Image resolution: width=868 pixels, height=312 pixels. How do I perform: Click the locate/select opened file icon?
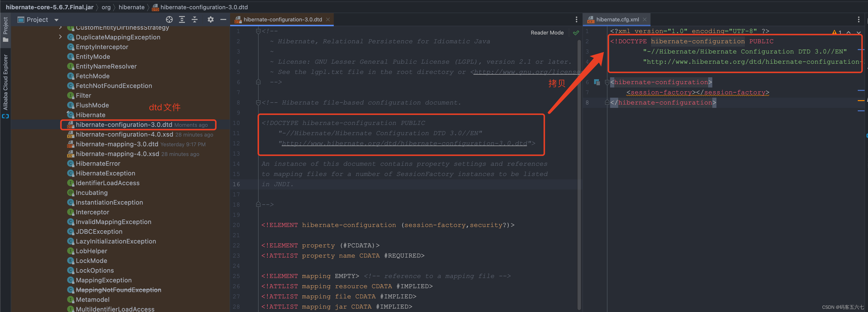(169, 19)
